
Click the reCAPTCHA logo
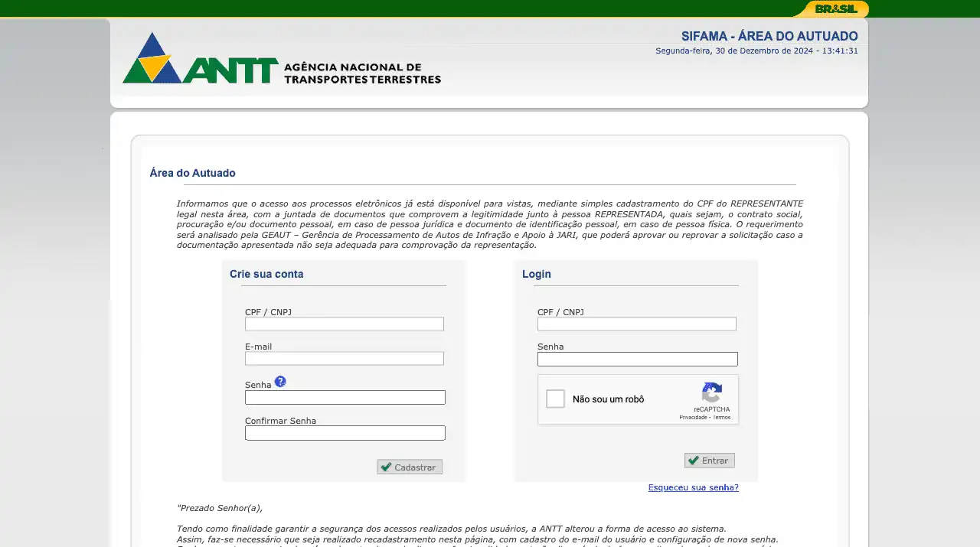(712, 393)
